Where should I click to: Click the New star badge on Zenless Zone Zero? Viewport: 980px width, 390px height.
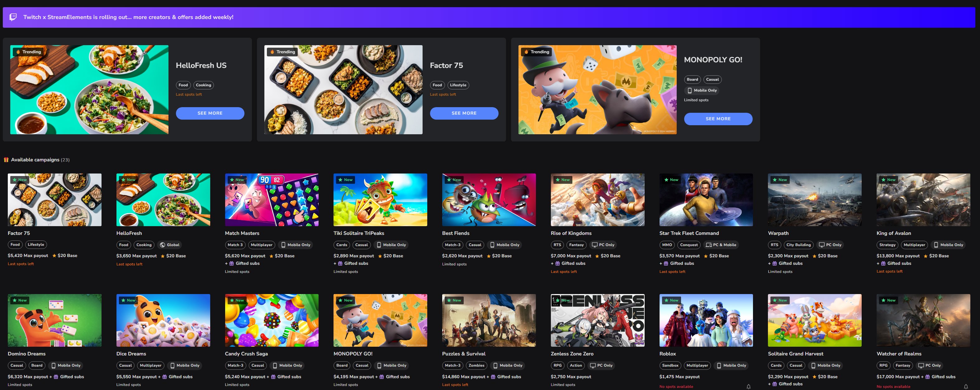coord(562,300)
